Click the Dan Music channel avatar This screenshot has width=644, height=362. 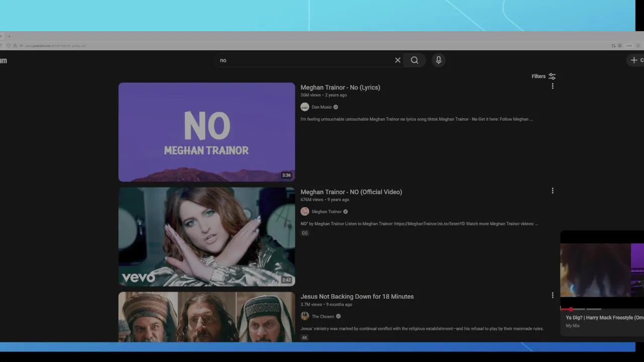pyautogui.click(x=305, y=107)
